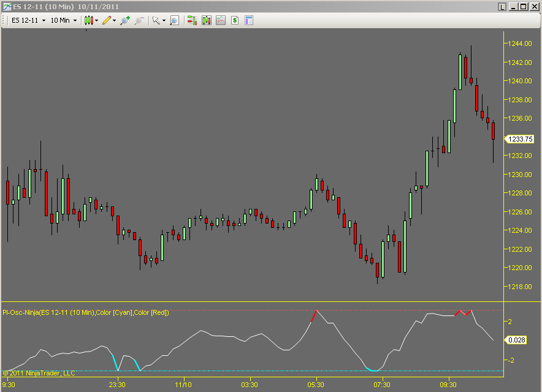Click the NinjaTrader copyright text
Image resolution: width=542 pixels, height=392 pixels.
pos(39,373)
